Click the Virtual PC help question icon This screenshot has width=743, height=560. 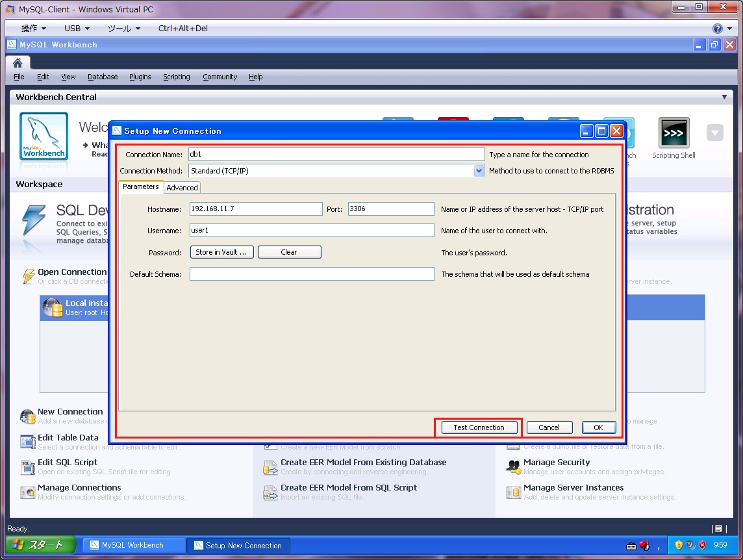click(718, 29)
